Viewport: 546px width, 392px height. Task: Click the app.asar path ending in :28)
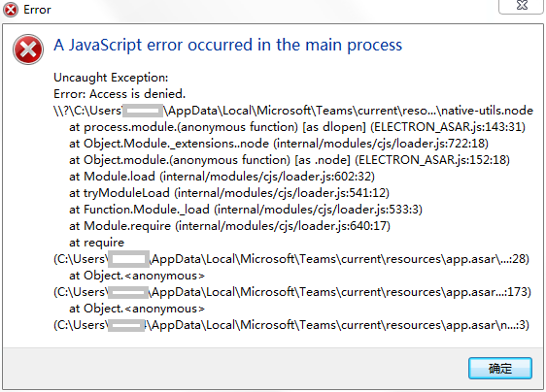click(291, 259)
